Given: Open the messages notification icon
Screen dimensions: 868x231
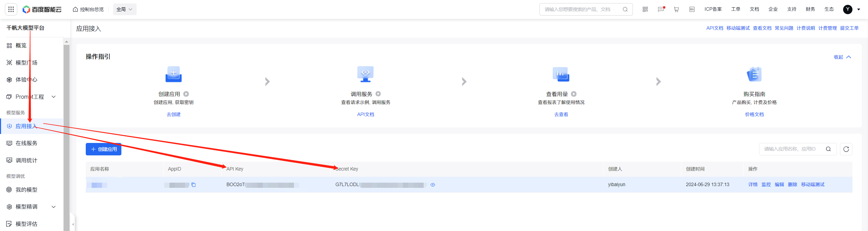Looking at the screenshot, I should [661, 9].
